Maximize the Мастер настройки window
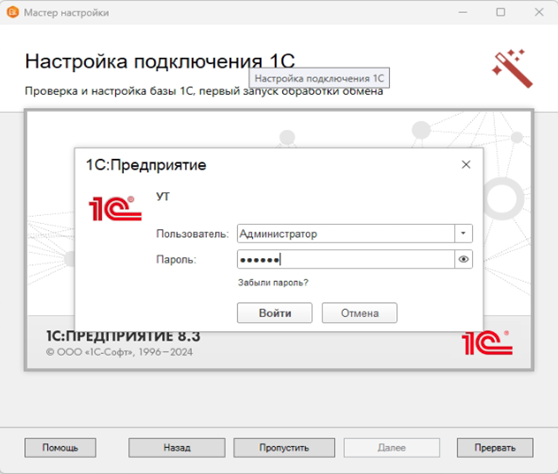The image size is (558, 474). 500,12
